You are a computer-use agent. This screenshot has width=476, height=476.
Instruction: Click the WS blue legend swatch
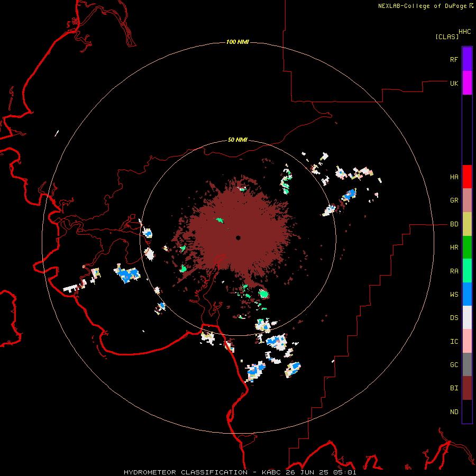coord(467,294)
